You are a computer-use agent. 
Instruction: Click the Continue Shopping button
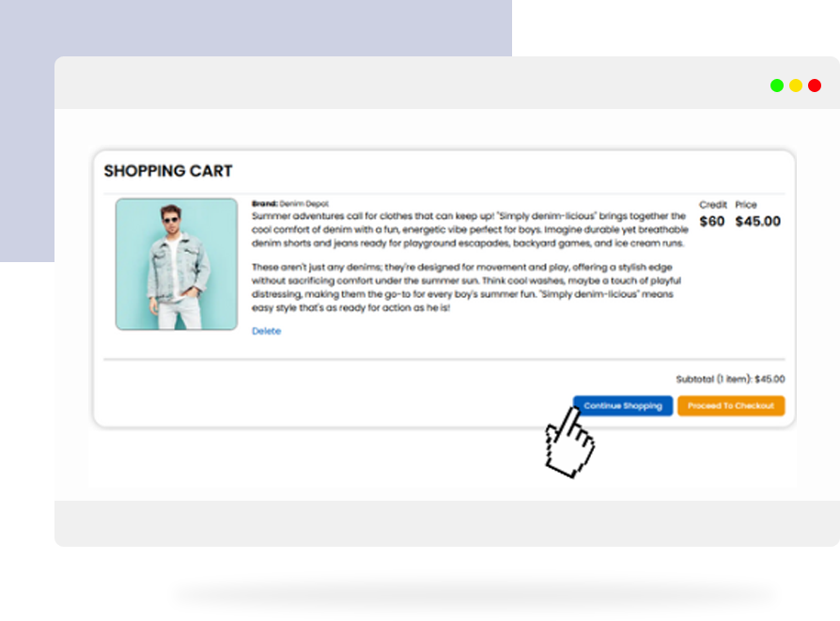pos(623,406)
